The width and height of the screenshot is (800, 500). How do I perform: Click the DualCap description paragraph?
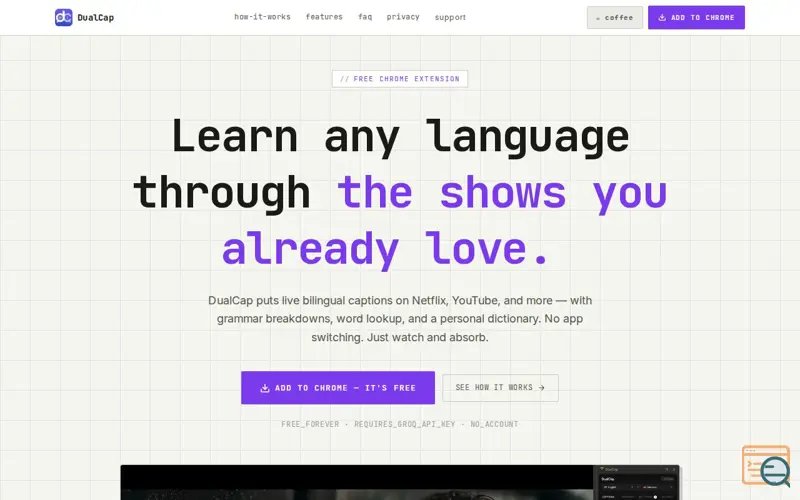point(400,319)
